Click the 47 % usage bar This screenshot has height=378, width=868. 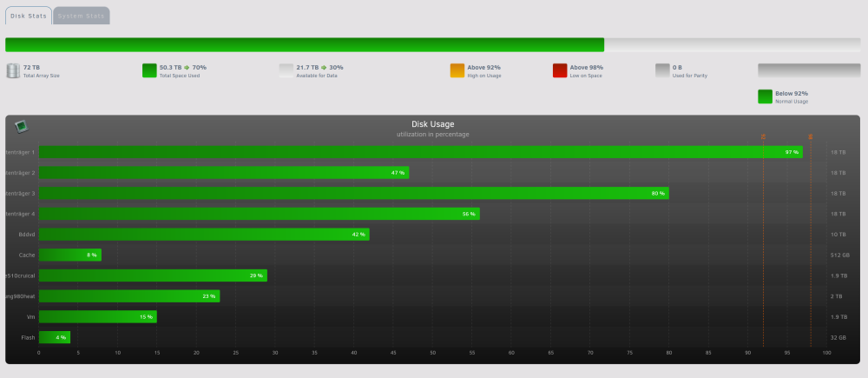pos(224,172)
